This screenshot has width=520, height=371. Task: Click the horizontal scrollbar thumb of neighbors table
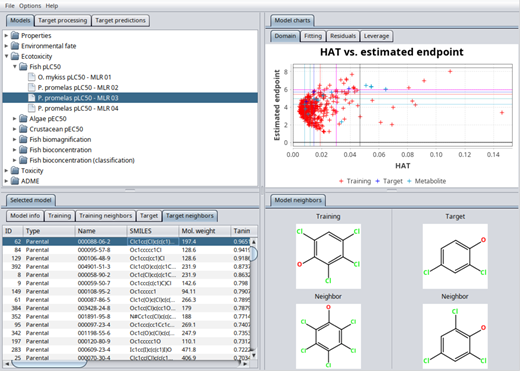pyautogui.click(x=49, y=364)
